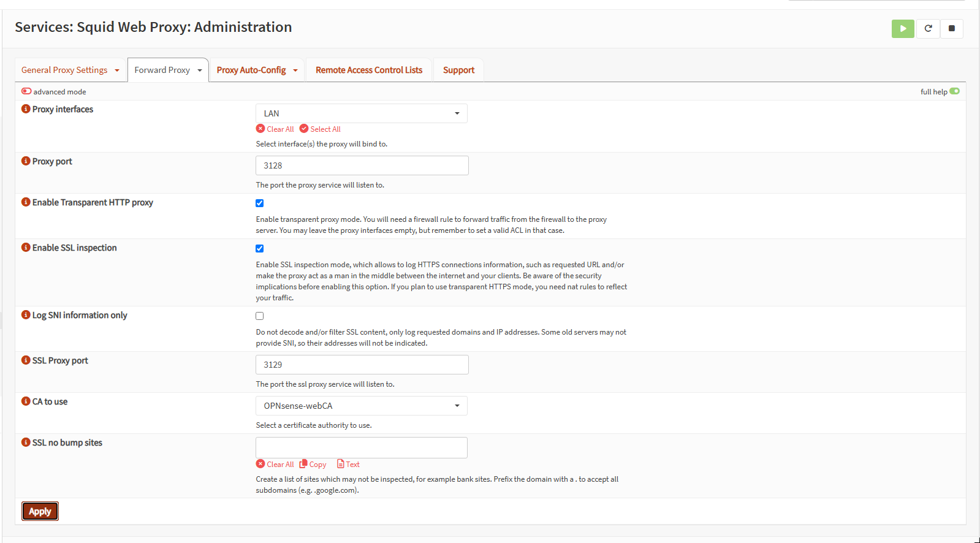Select Forward Proxy tab

[x=162, y=70]
